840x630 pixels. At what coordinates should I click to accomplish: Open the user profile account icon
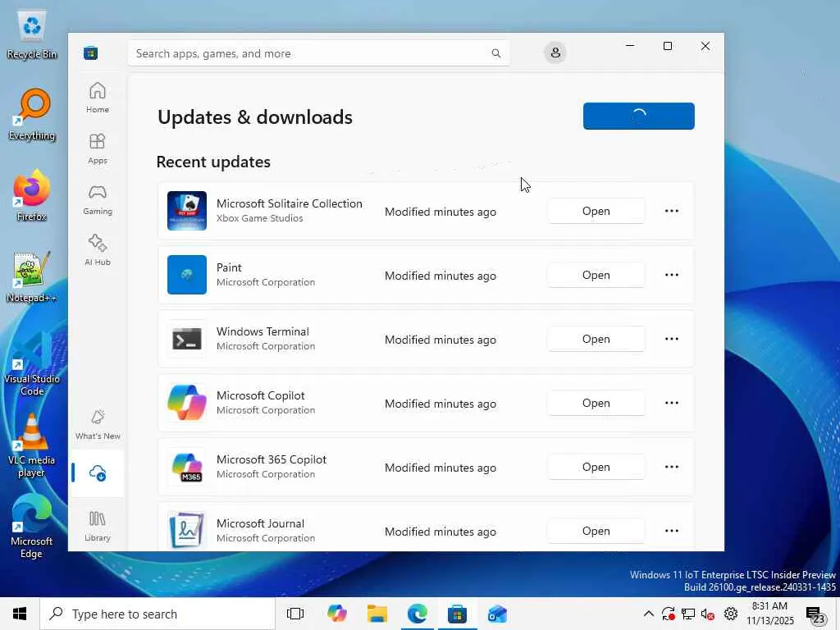point(555,52)
